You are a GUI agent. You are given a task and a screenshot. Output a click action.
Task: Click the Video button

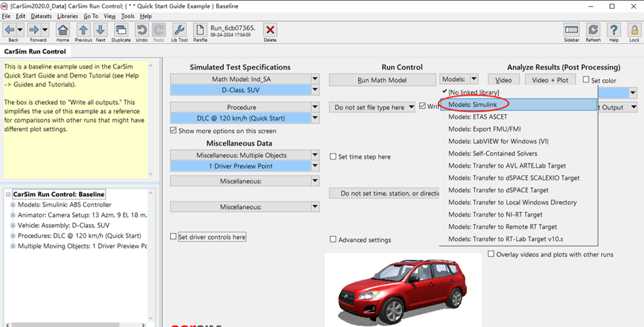[503, 80]
